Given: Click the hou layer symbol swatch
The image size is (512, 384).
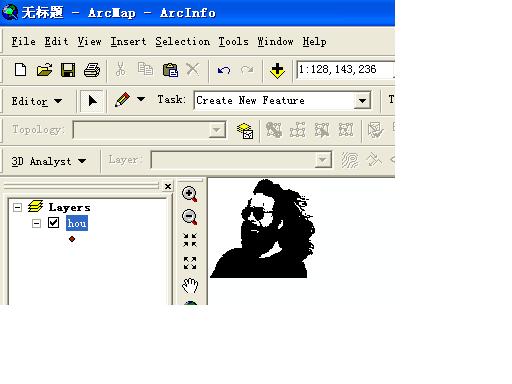Looking at the screenshot, I should click(x=72, y=239).
